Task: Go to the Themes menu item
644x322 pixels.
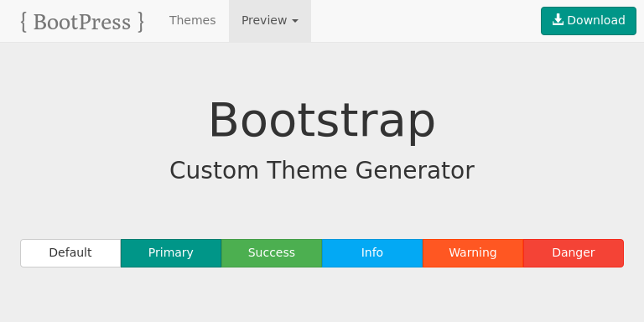Action: (x=193, y=20)
